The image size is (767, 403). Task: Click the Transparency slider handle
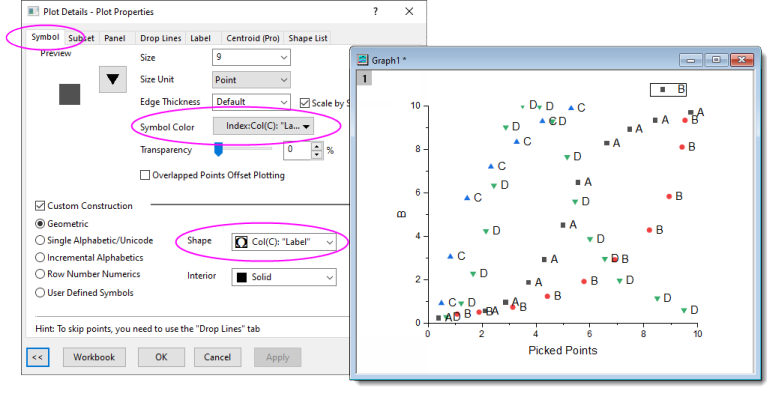[x=220, y=149]
